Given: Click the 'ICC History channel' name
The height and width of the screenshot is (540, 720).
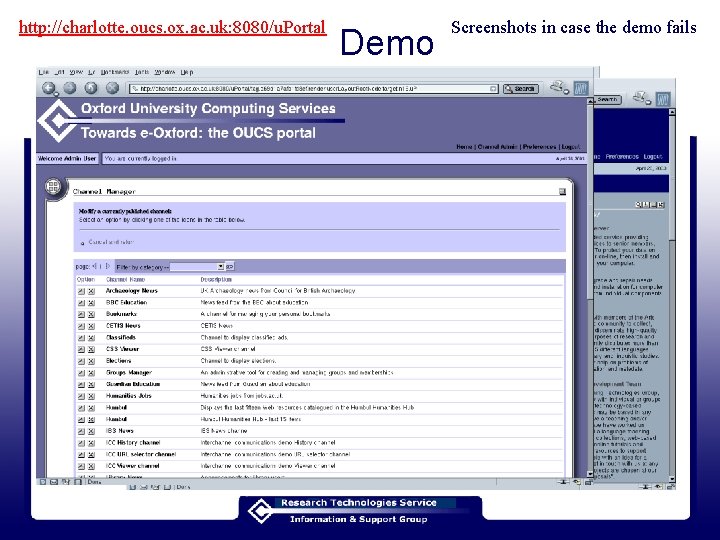Looking at the screenshot, I should pos(133,443).
